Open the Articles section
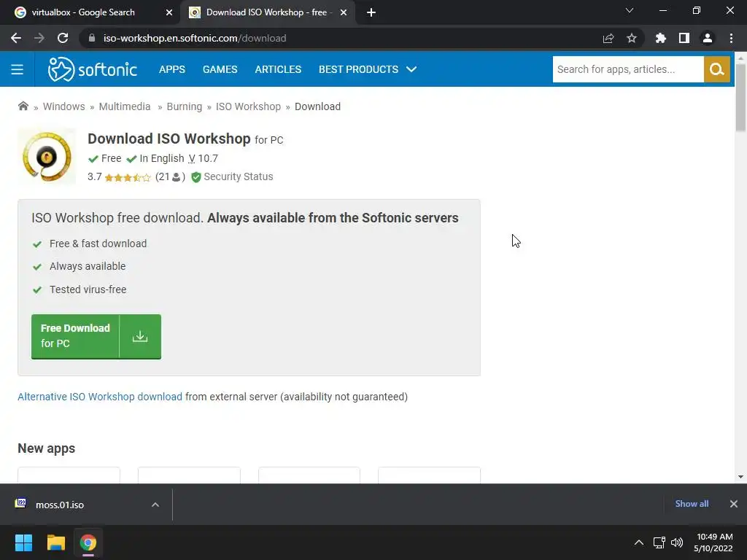 coord(278,69)
